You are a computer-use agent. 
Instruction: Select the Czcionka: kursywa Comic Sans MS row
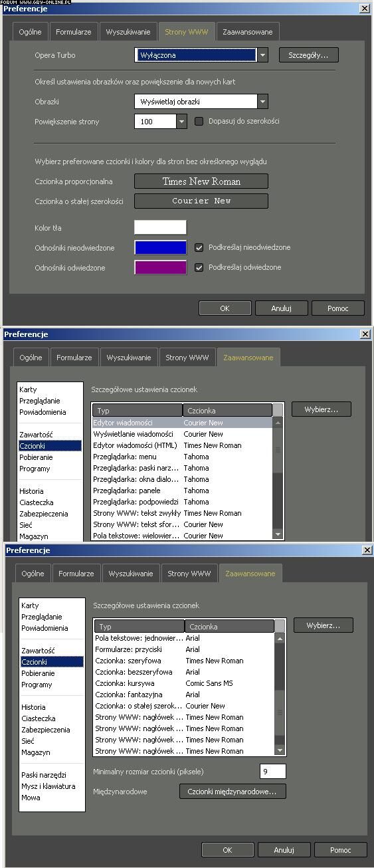coord(184,683)
